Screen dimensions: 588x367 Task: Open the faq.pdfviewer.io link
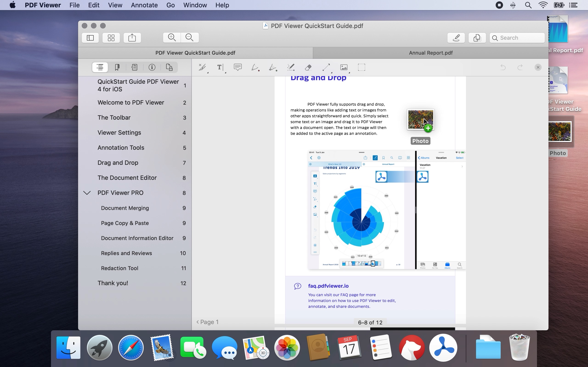click(x=328, y=286)
